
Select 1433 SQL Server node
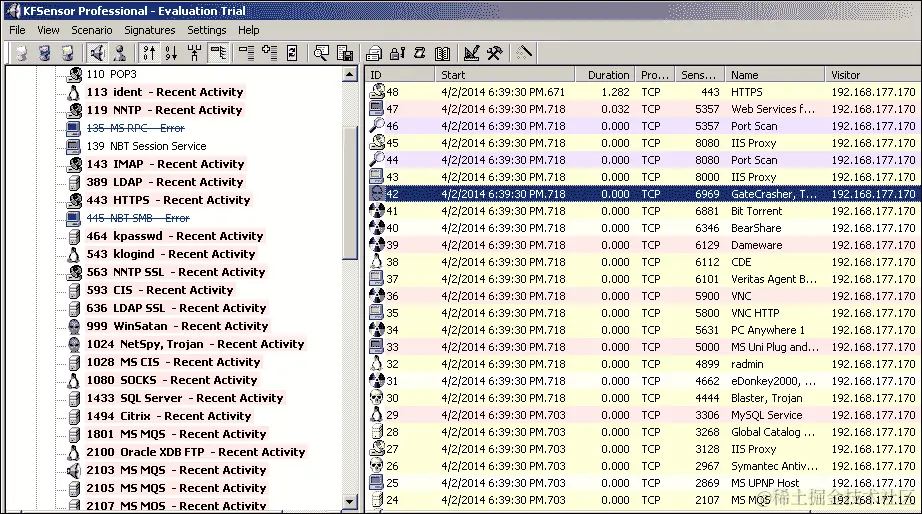point(185,398)
